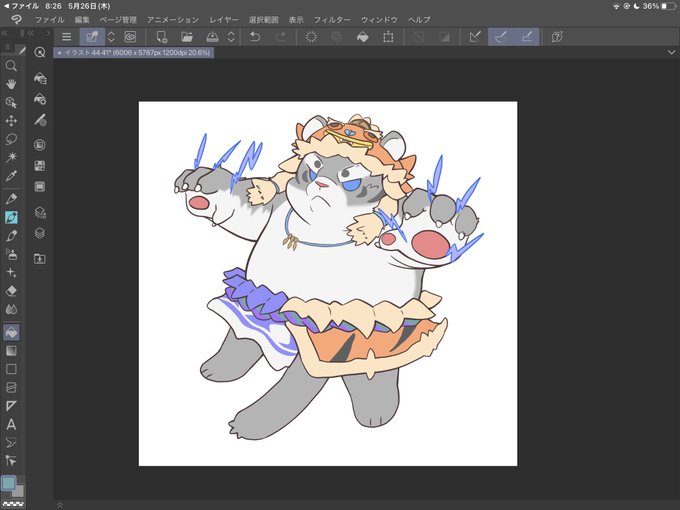680x510 pixels.
Task: Select the teal main color swatch
Action: 9,483
